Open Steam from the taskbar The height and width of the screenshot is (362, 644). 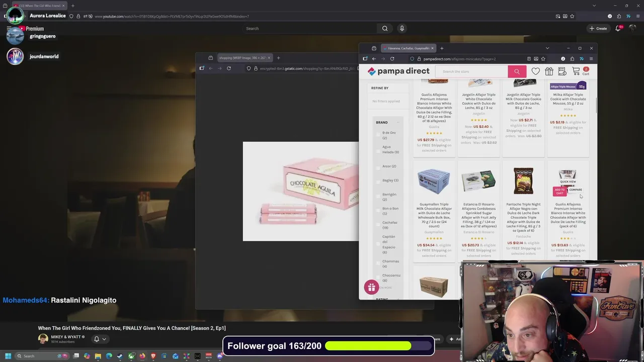[x=120, y=356]
